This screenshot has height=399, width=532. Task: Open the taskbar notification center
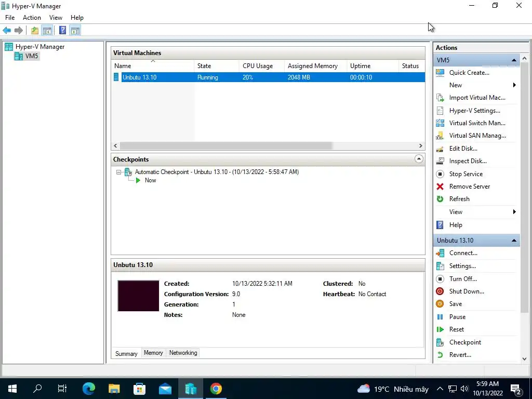pos(516,389)
